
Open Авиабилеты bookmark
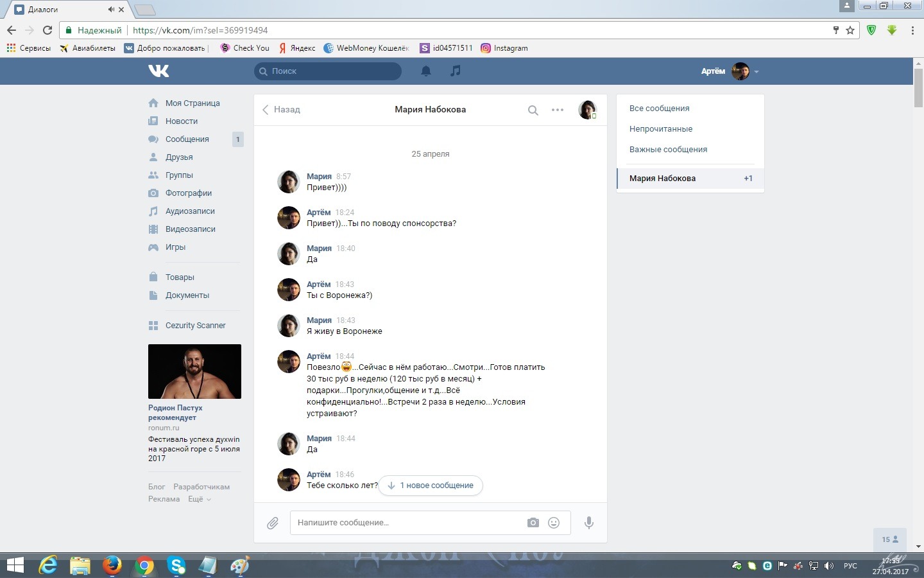click(87, 48)
